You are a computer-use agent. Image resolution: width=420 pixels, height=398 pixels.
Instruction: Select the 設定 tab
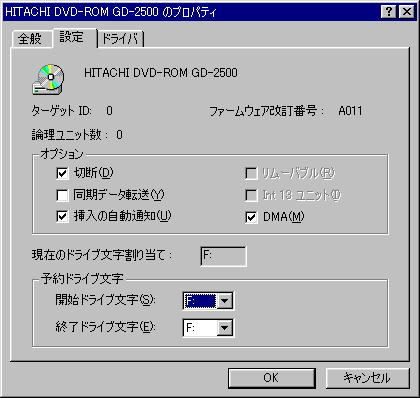[x=72, y=37]
